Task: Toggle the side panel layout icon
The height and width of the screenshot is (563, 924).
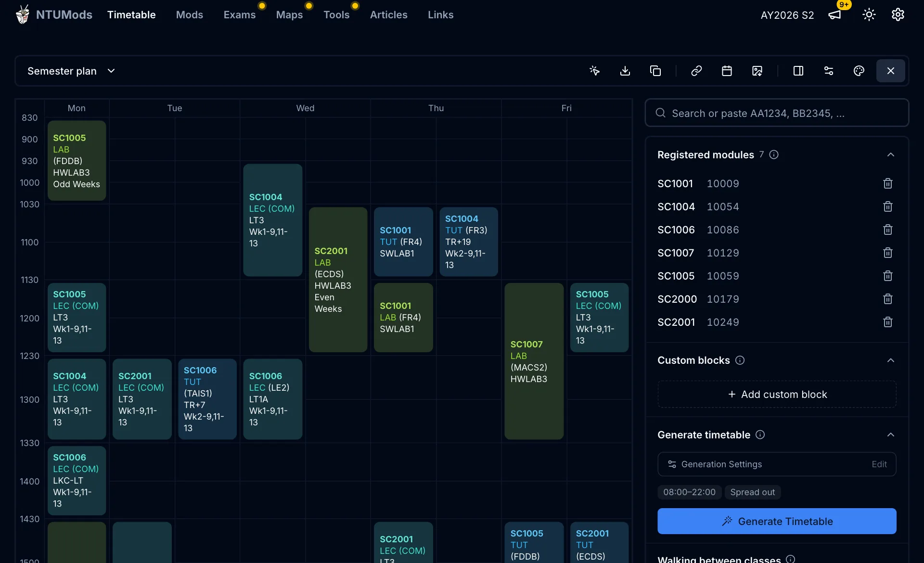Action: [x=798, y=71]
